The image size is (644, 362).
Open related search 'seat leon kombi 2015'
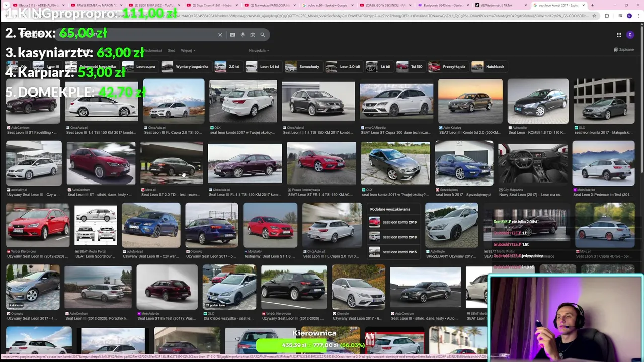pos(393,252)
